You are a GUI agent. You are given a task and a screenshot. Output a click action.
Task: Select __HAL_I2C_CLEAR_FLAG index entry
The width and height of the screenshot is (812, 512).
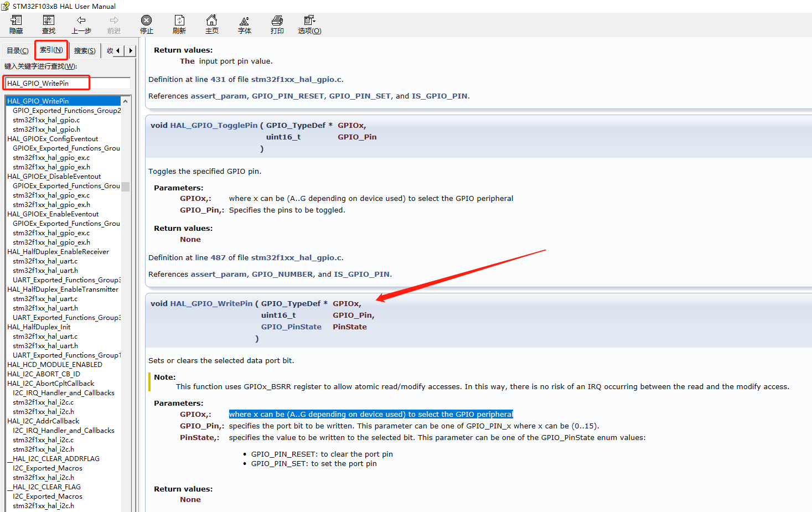(44, 487)
